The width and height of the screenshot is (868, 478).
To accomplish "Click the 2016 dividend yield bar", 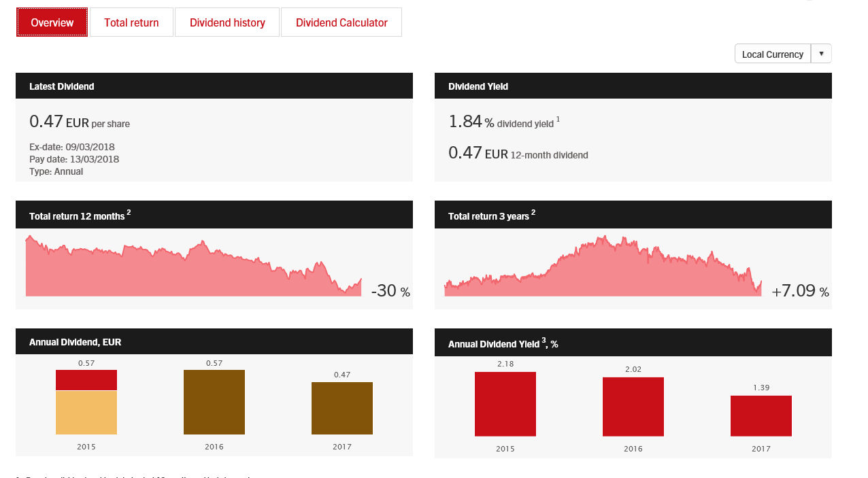I will [x=633, y=407].
